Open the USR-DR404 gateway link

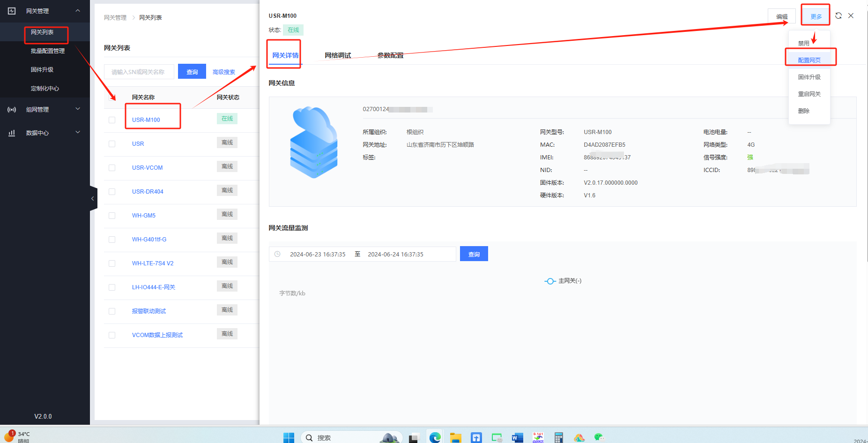(148, 192)
